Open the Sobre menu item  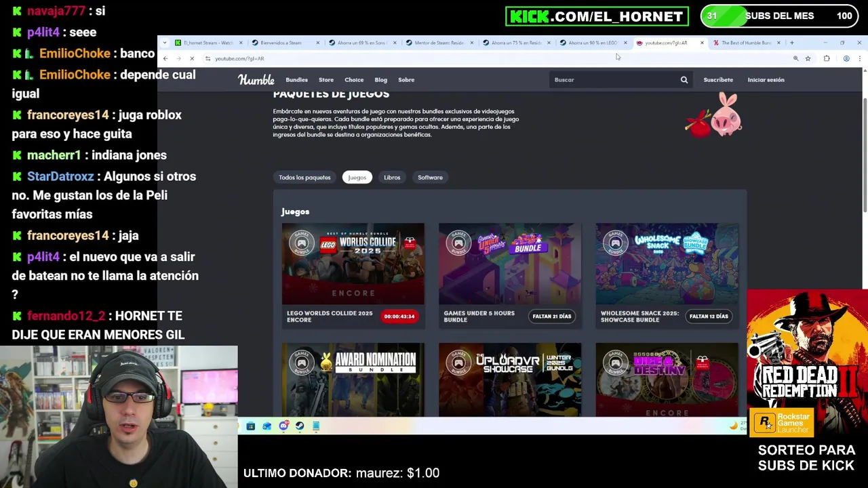click(x=406, y=80)
